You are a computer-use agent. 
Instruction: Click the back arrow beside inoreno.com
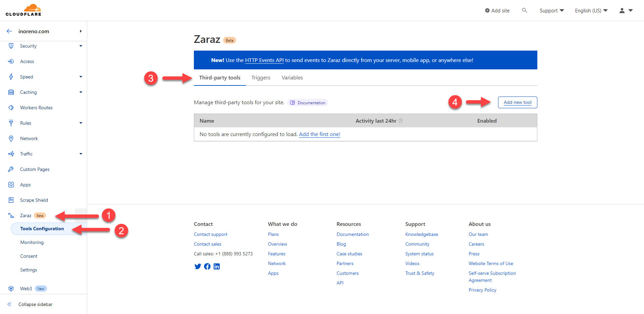9,31
